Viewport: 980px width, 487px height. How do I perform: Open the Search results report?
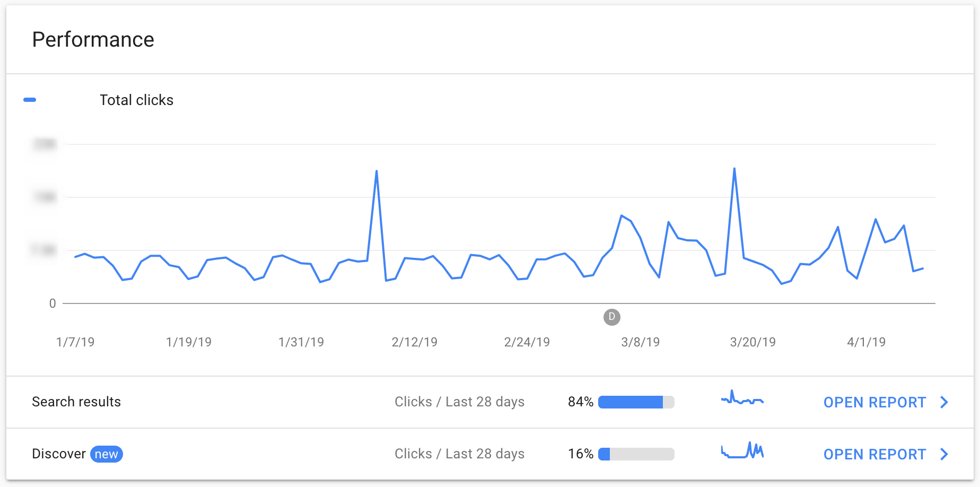pos(874,402)
